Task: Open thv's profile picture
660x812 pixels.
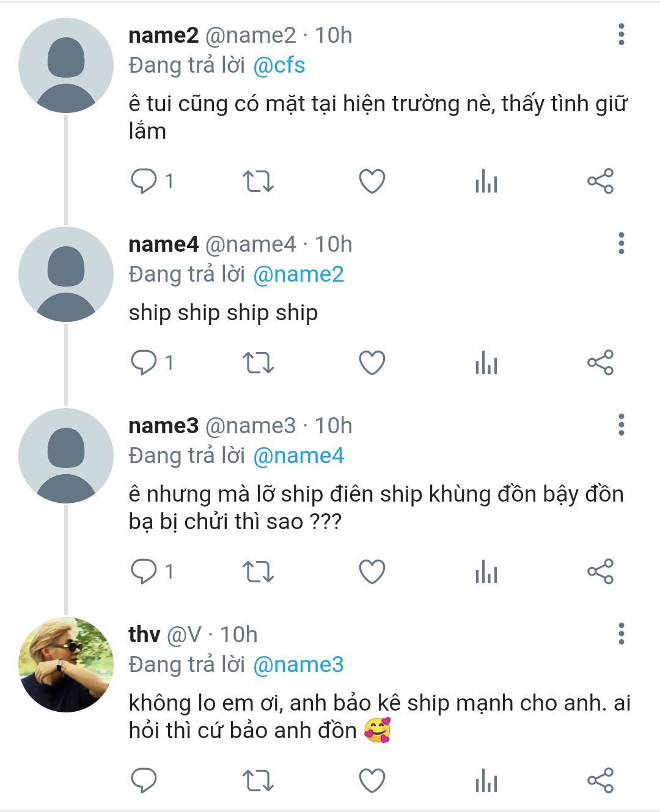Action: [66, 665]
